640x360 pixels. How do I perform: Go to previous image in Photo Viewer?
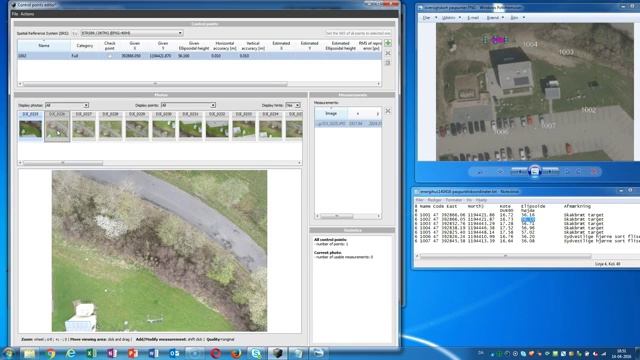click(x=519, y=172)
